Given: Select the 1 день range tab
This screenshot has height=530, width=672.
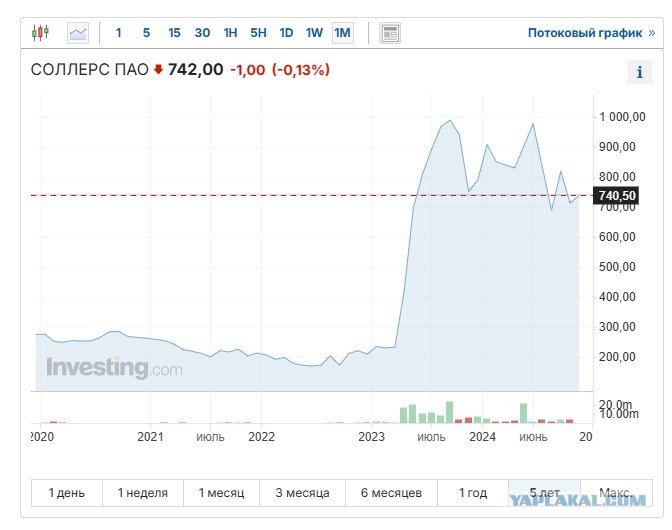Looking at the screenshot, I should pyautogui.click(x=67, y=493).
